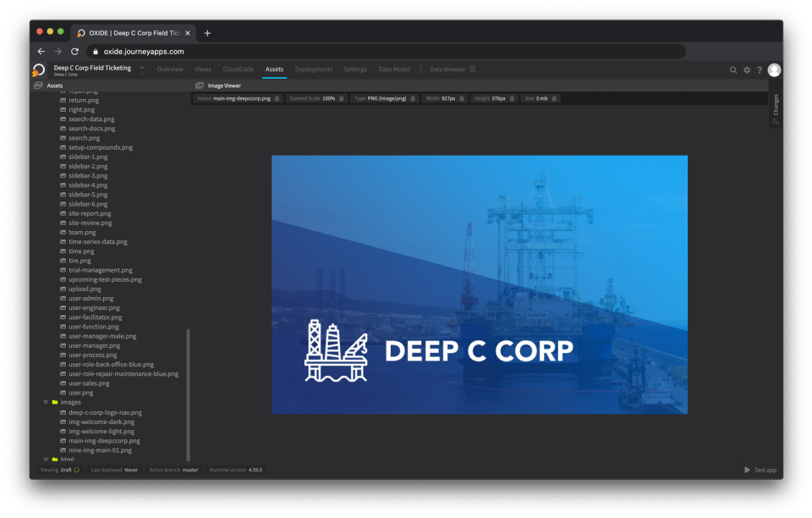812x518 pixels.
Task: Open the Overview tab
Action: click(x=170, y=69)
